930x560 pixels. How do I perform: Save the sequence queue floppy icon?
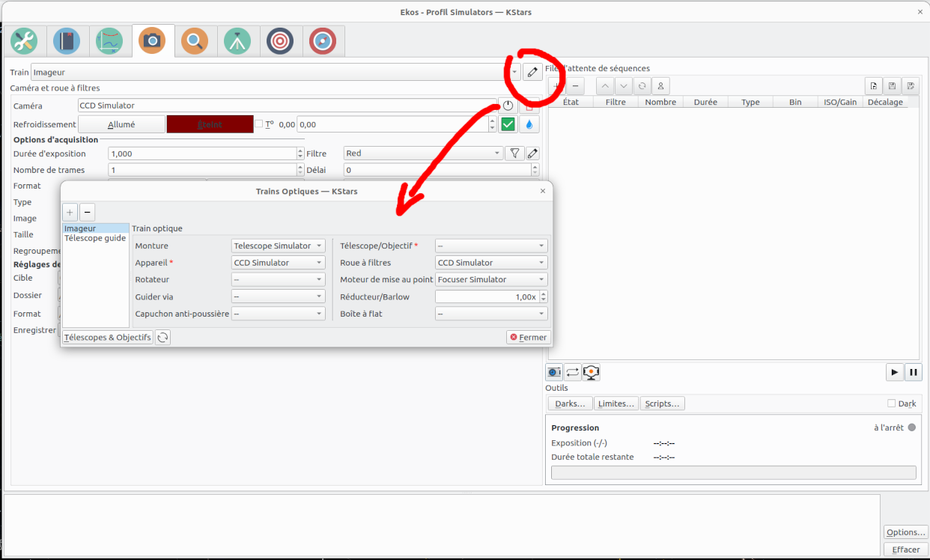(892, 85)
